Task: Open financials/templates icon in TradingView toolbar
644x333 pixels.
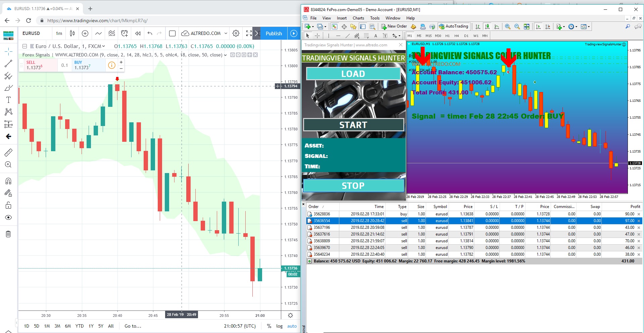Action: point(111,33)
